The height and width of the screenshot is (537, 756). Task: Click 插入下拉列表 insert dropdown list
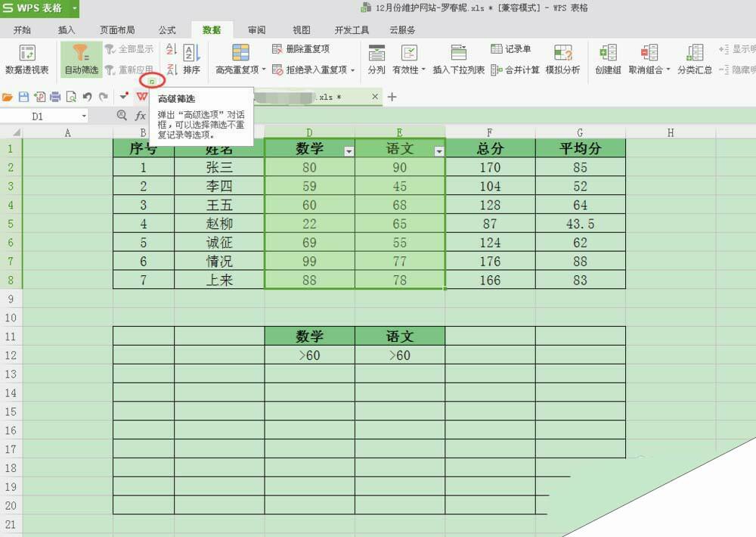pos(458,59)
